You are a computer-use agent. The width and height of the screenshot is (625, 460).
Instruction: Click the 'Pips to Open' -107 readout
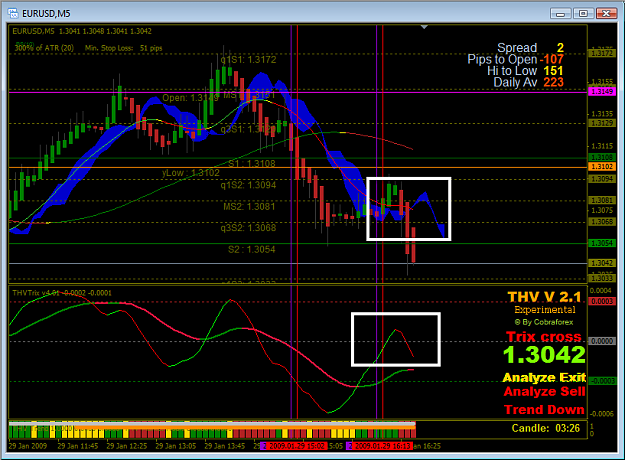515,59
